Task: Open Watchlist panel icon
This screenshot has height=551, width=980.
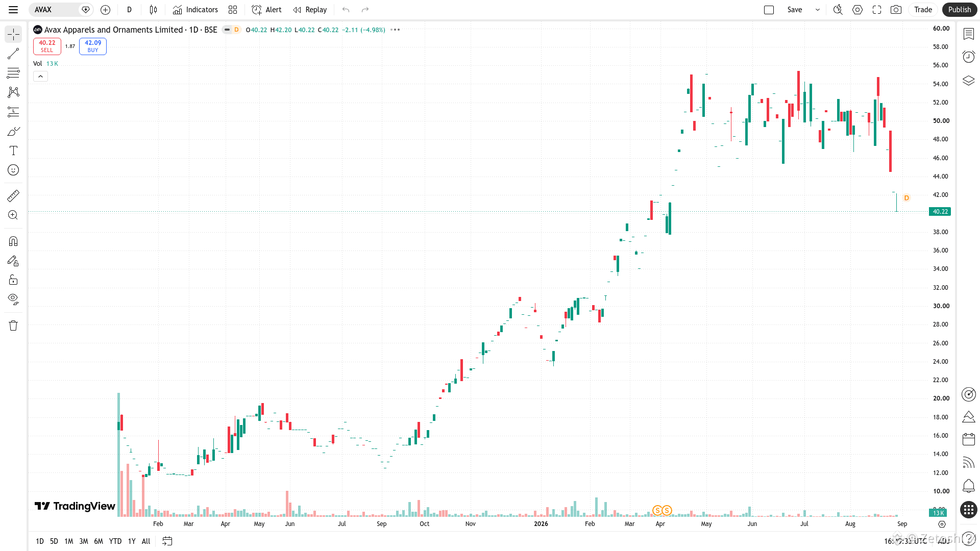Action: (968, 34)
